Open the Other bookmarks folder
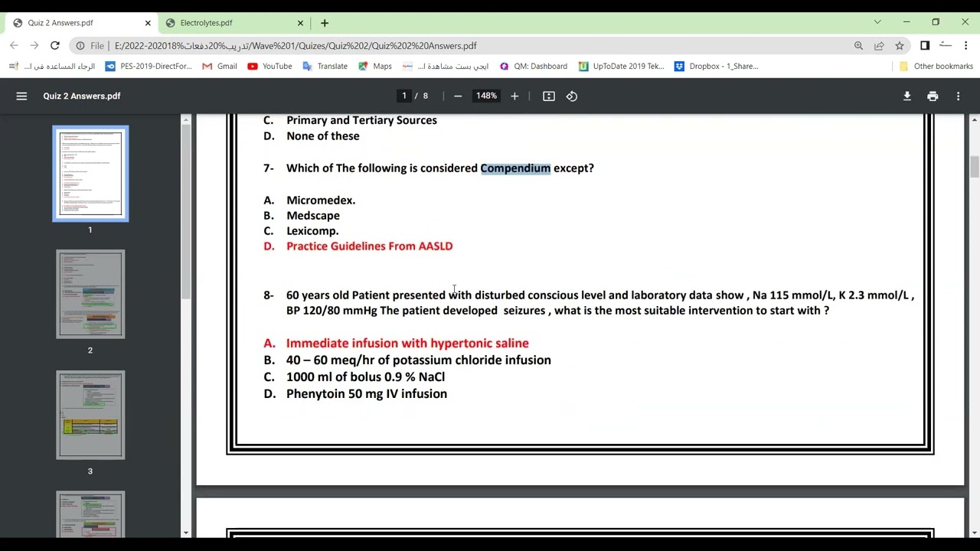 point(936,67)
